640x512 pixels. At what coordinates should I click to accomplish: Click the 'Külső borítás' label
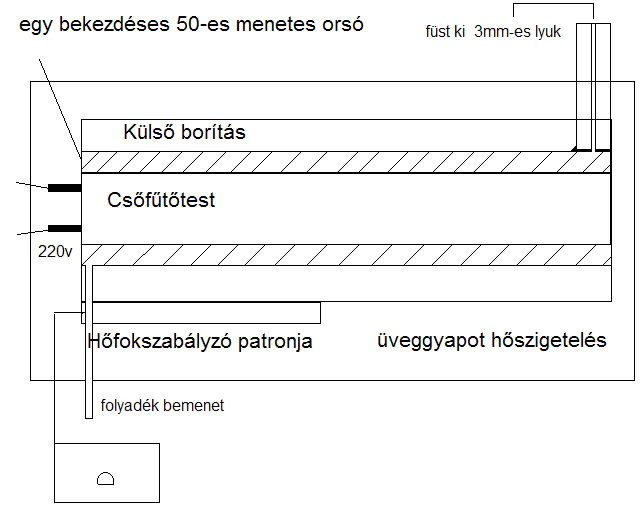pyautogui.click(x=184, y=131)
